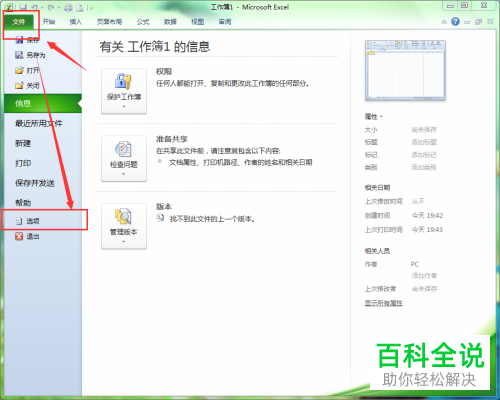Click 另存为 (Save As) in the sidebar
Image resolution: width=500 pixels, height=400 pixels.
[30, 55]
